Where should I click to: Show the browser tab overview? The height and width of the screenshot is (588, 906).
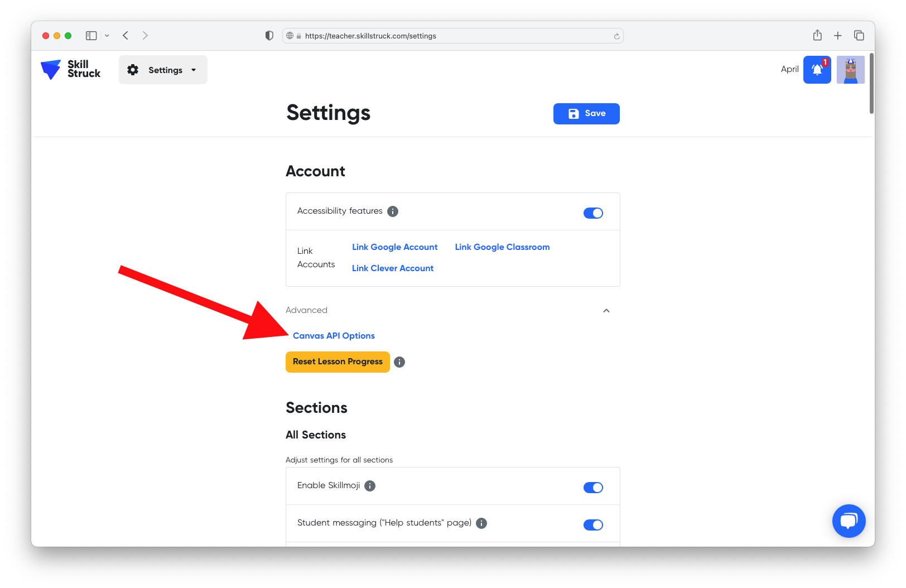[859, 35]
